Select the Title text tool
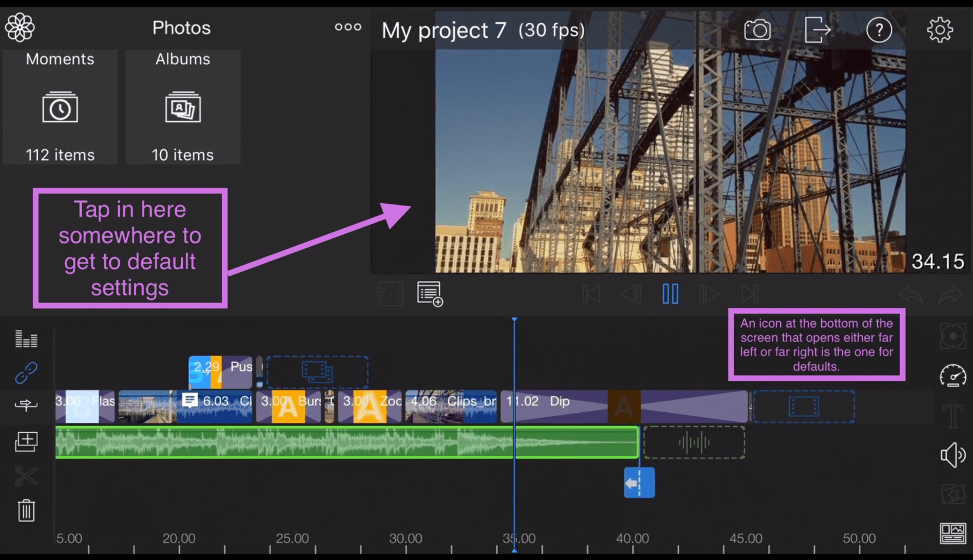 953,416
